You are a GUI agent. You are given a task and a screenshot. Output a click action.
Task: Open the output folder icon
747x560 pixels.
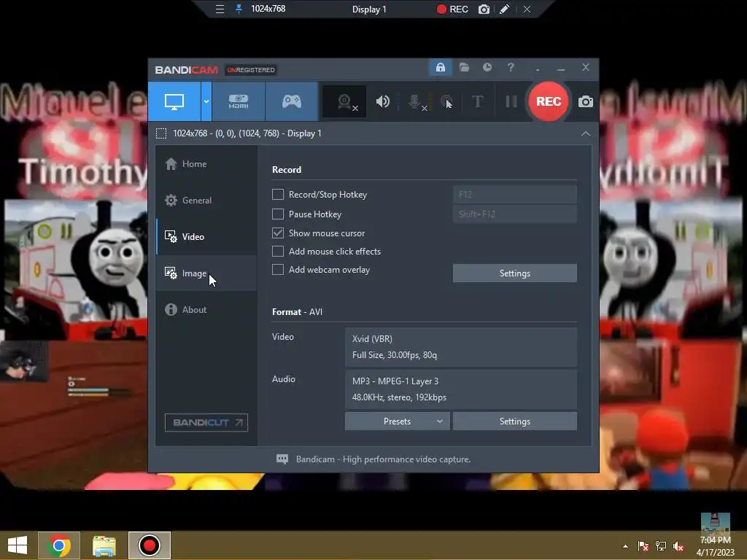click(x=464, y=68)
